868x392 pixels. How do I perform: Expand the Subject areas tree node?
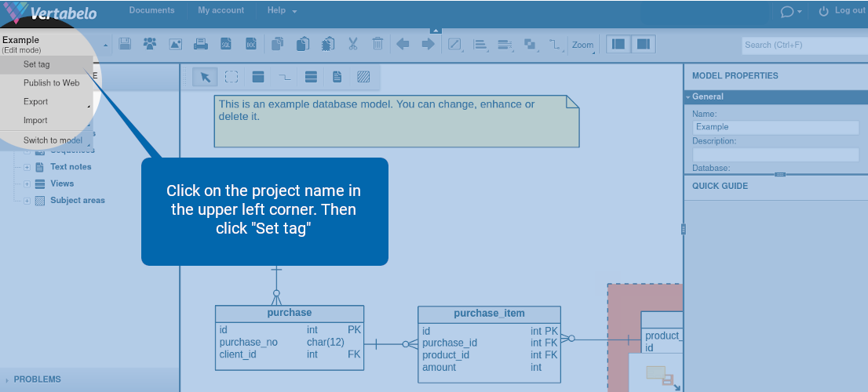tap(27, 201)
